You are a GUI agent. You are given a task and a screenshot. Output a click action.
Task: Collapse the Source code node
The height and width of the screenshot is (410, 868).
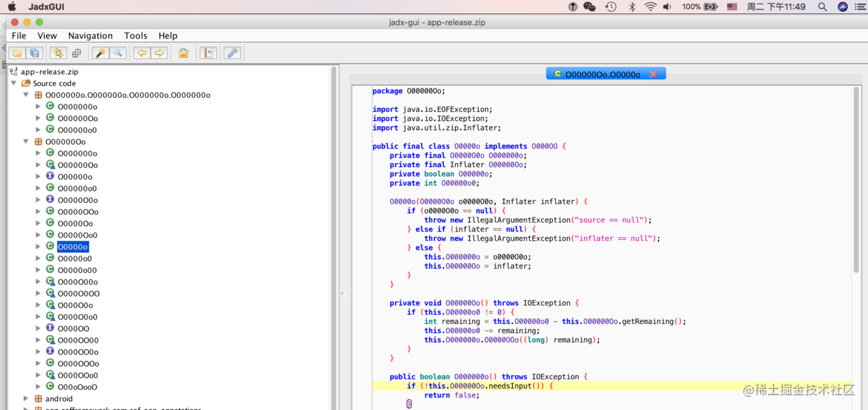pyautogui.click(x=14, y=83)
